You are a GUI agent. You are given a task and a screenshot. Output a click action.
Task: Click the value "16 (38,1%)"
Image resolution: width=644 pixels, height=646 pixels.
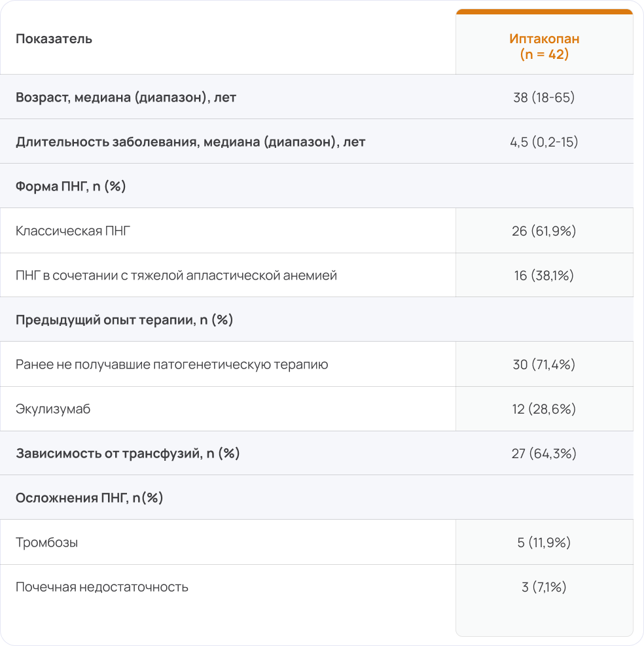(544, 276)
